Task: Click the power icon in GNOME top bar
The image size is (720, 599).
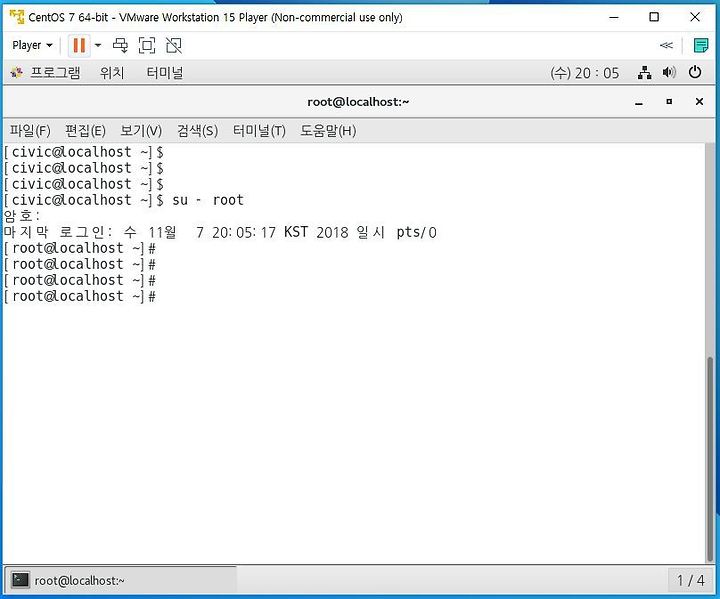Action: click(x=695, y=72)
